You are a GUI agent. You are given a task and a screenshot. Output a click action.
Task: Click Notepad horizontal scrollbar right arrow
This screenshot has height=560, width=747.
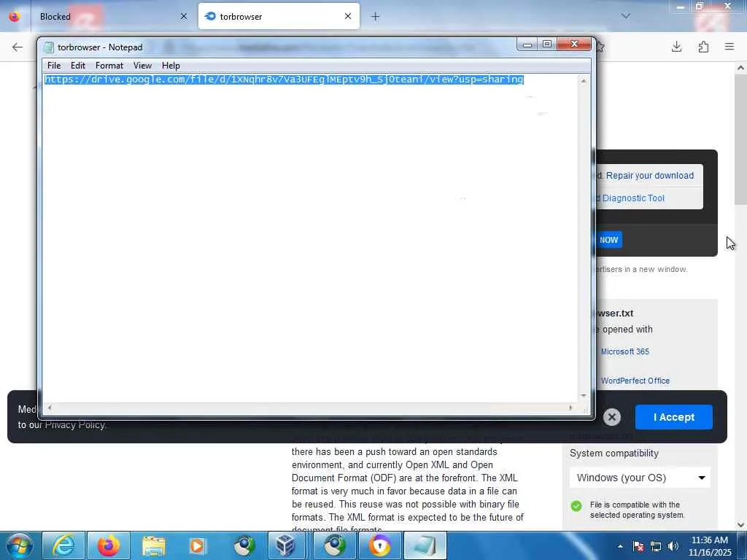pyautogui.click(x=570, y=408)
